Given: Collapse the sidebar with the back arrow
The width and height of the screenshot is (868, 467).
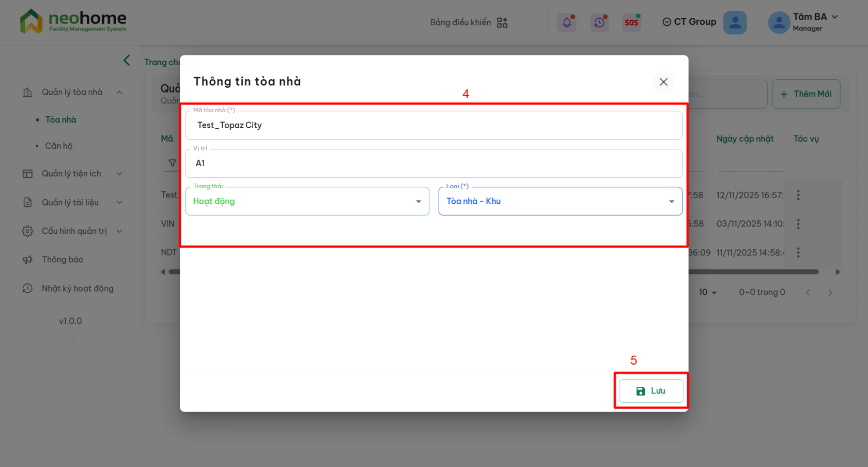Looking at the screenshot, I should [127, 61].
